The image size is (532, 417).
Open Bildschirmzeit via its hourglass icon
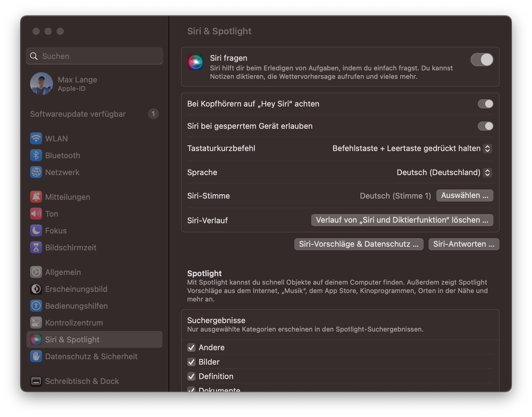pyautogui.click(x=36, y=248)
